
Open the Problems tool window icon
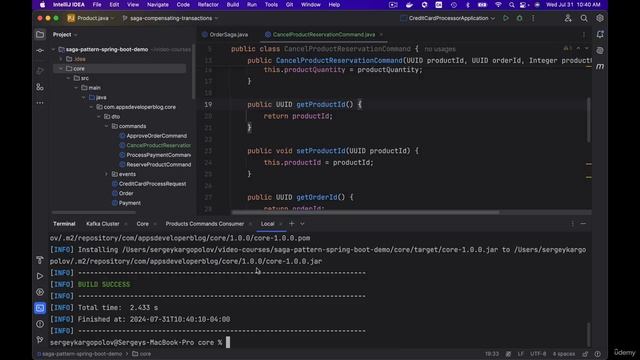tap(40, 324)
